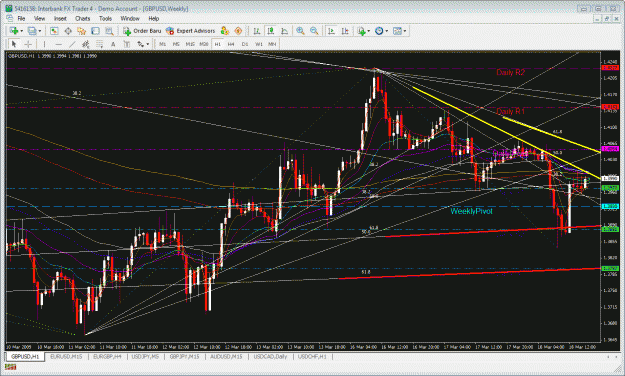Image resolution: width=625 pixels, height=376 pixels.
Task: Select the Trendline drawing tool
Action: tap(72, 44)
